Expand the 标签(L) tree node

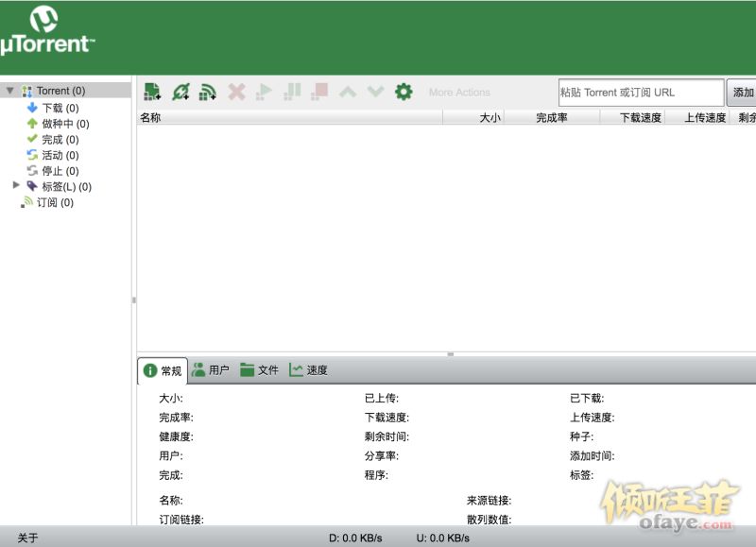(16, 186)
